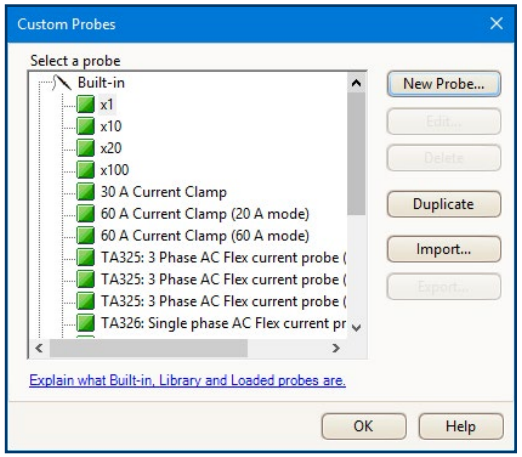Select the x100 probe

[x=115, y=170]
